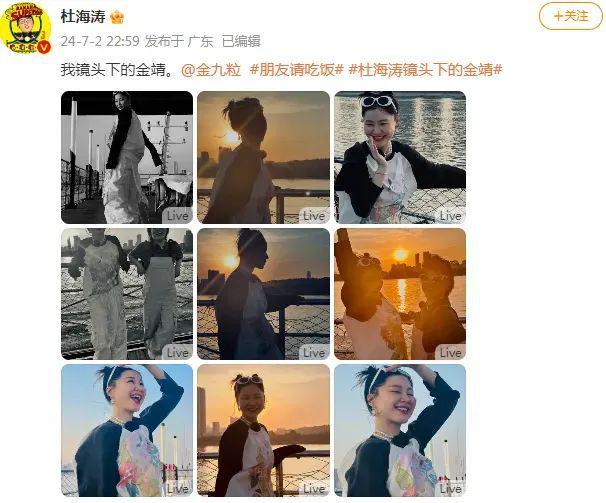Click the Live badge on bottom-right photo

coord(451,489)
